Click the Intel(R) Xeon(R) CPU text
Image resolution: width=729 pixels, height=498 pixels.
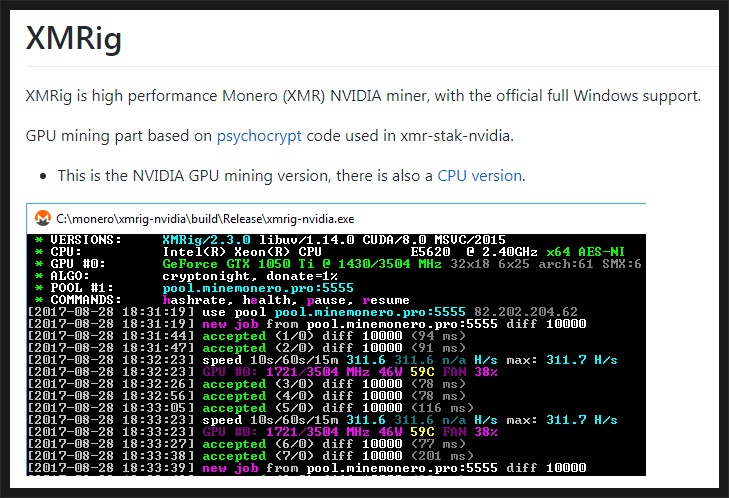click(x=242, y=252)
